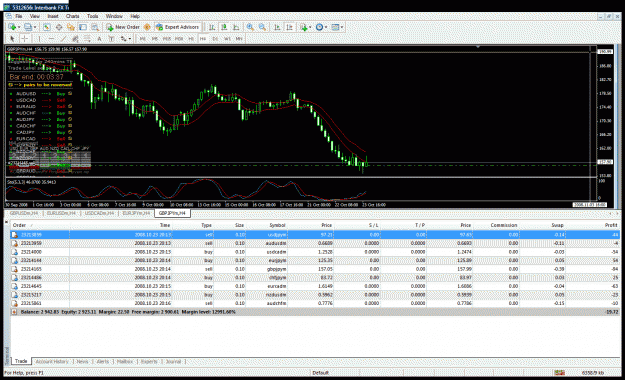Click the Default profile in status bar
Viewport: 625px width, 380px height.
point(320,373)
